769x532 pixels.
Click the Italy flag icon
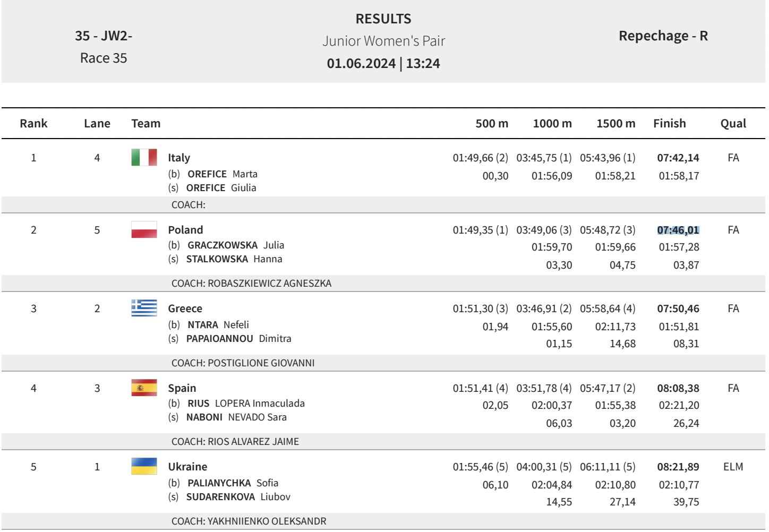[x=144, y=158]
